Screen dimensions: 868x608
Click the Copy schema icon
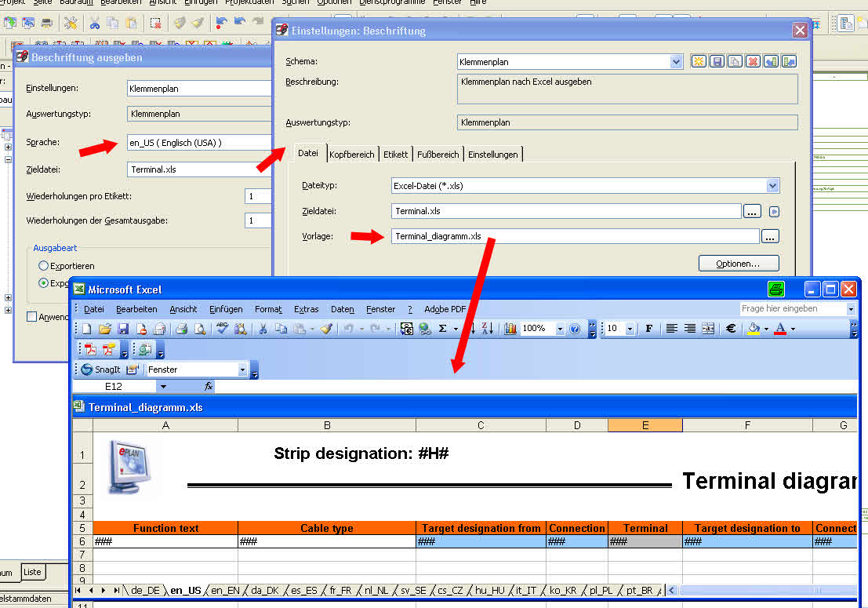point(735,61)
